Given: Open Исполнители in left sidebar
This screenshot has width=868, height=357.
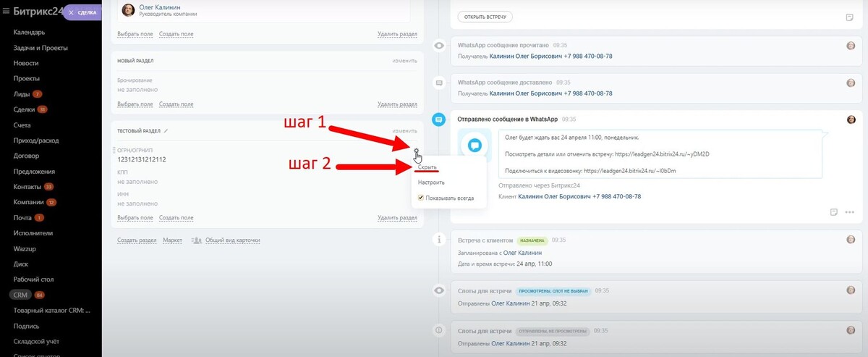Looking at the screenshot, I should 33,233.
